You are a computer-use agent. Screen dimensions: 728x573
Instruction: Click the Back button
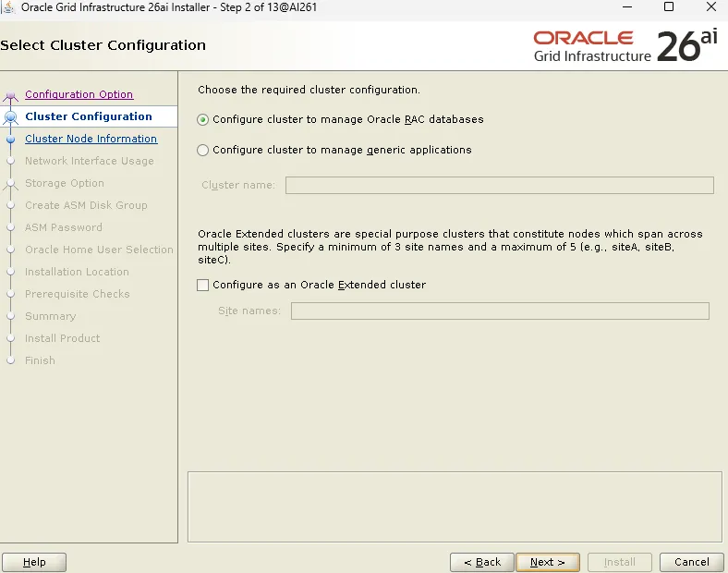[482, 562]
